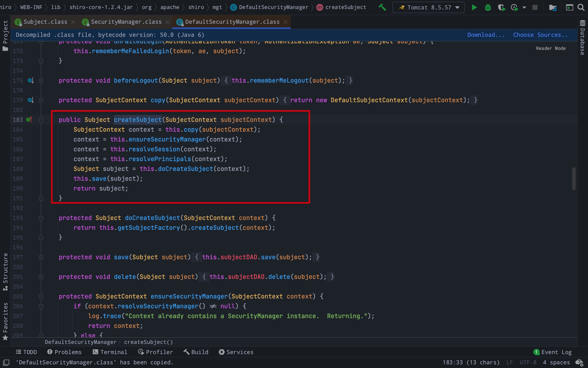Viewport: 588px width, 368px height.
Task: Click the cursor position 183:33 indicator
Action: pos(471,362)
